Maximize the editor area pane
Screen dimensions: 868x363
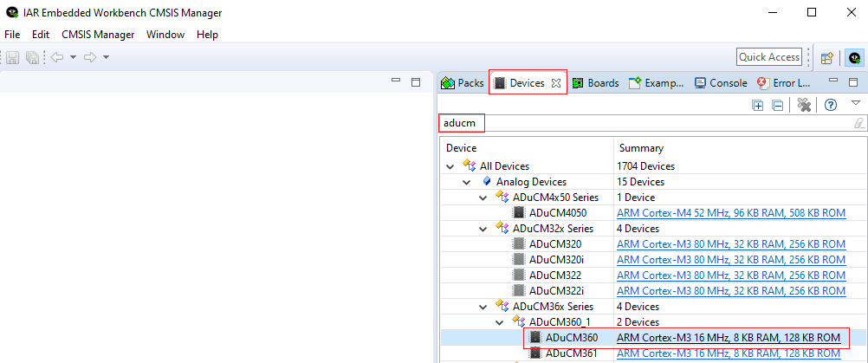(416, 82)
